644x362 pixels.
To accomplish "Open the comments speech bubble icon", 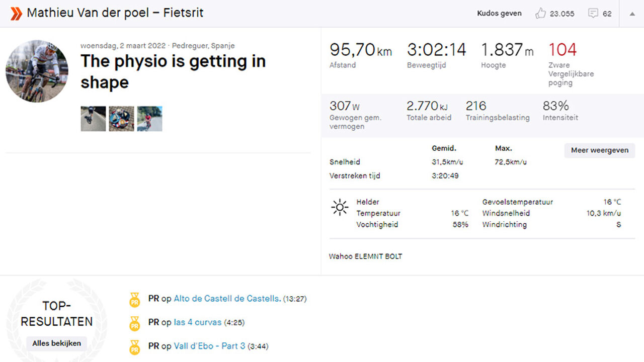I will point(593,14).
